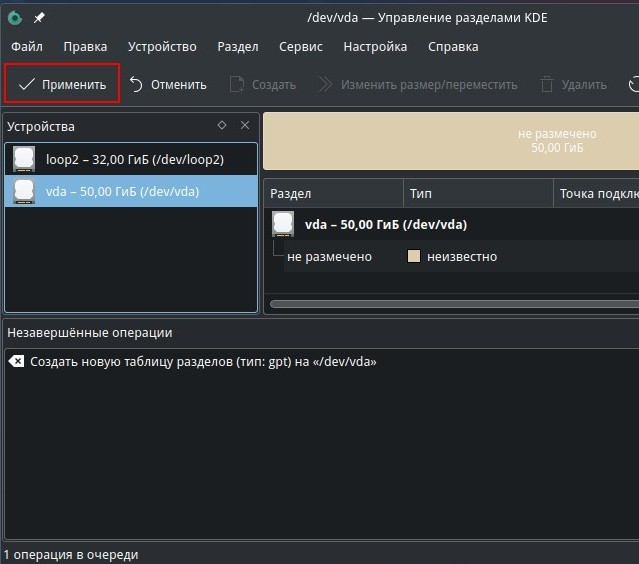639x564 pixels.
Task: Click the pin icon in title bar
Action: pyautogui.click(x=39, y=18)
